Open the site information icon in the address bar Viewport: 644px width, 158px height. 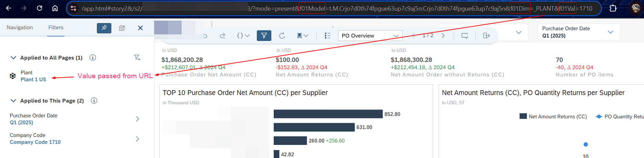click(73, 8)
